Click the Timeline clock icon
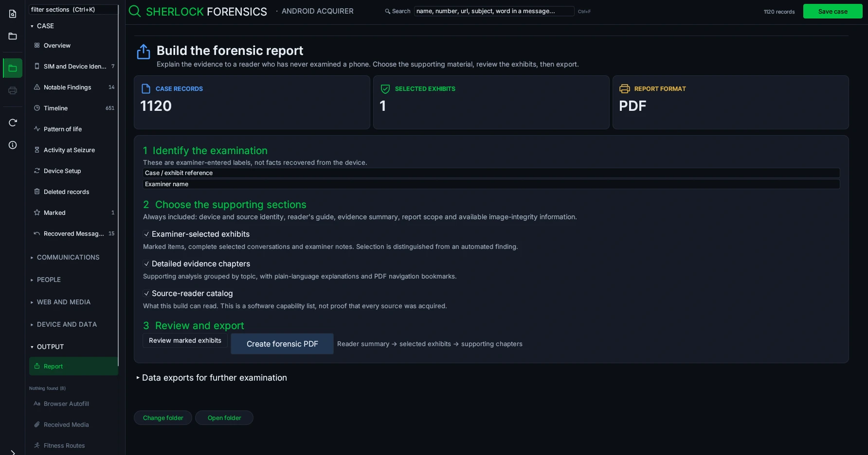The height and width of the screenshot is (455, 868). pyautogui.click(x=37, y=108)
